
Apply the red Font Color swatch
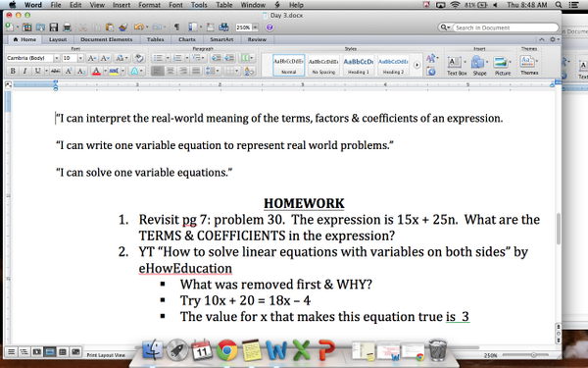pos(96,71)
